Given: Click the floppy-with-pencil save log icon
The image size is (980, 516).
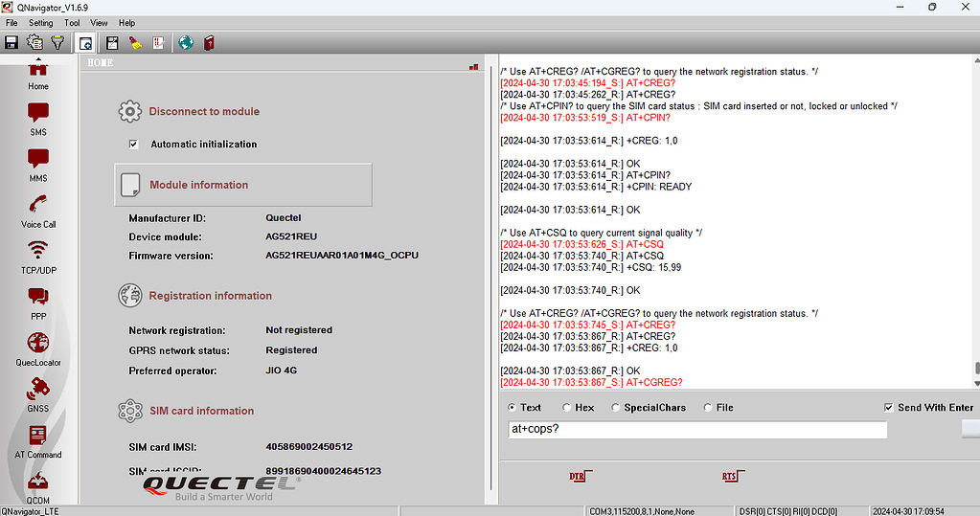Looking at the screenshot, I should (112, 42).
